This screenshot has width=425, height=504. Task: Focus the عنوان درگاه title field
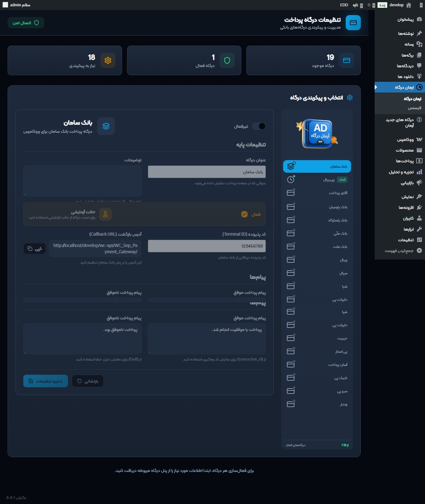tap(207, 172)
